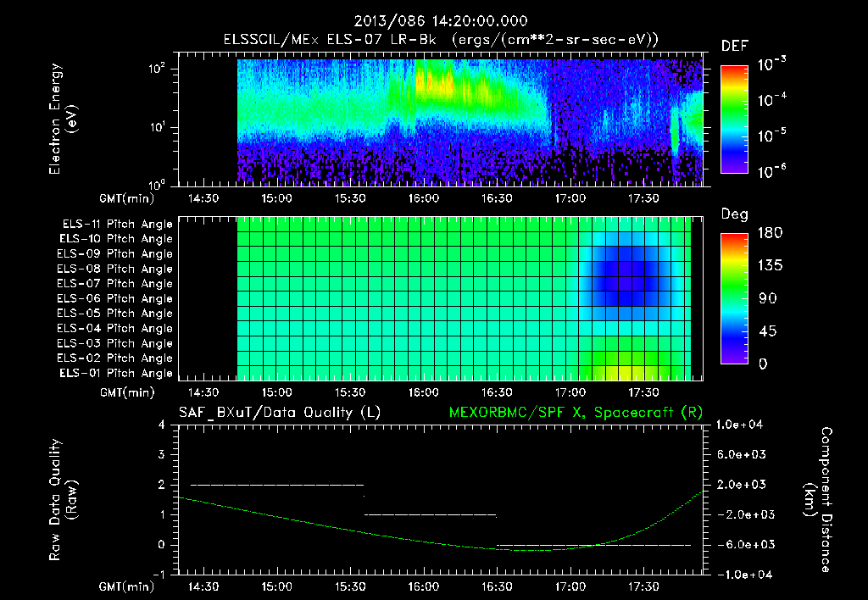The height and width of the screenshot is (600, 868).
Task: Click the 45 degree scale label
Action: click(767, 331)
